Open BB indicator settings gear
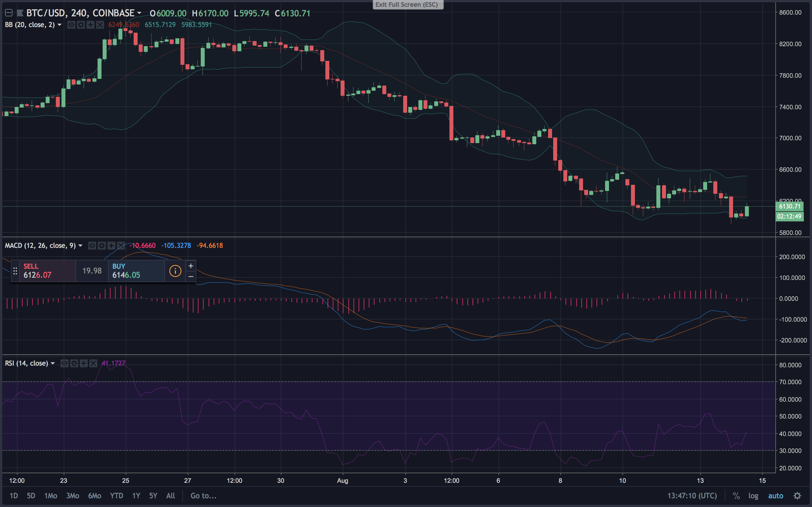The image size is (812, 507). pyautogui.click(x=81, y=25)
